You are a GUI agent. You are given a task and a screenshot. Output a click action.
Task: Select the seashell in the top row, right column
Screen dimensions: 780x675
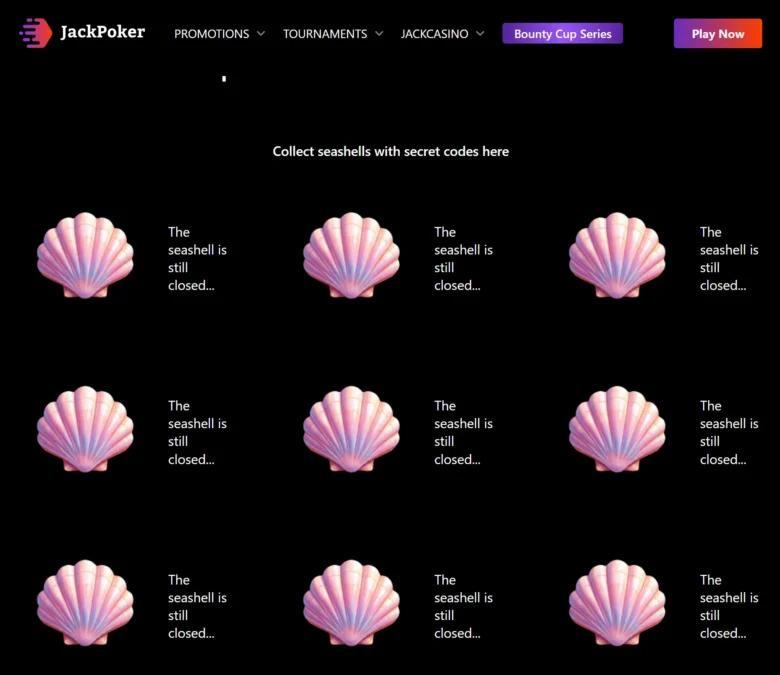(617, 255)
